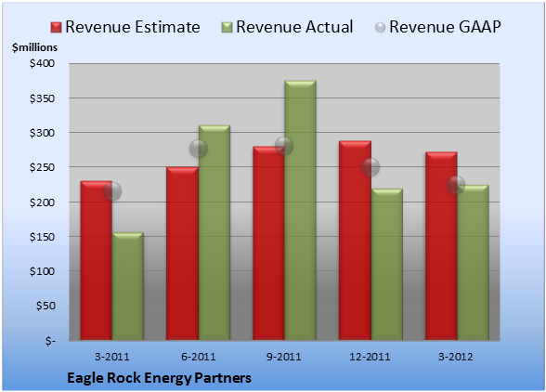Click the '$250' y-axis label
This screenshot has height=392, width=546.
(x=42, y=167)
